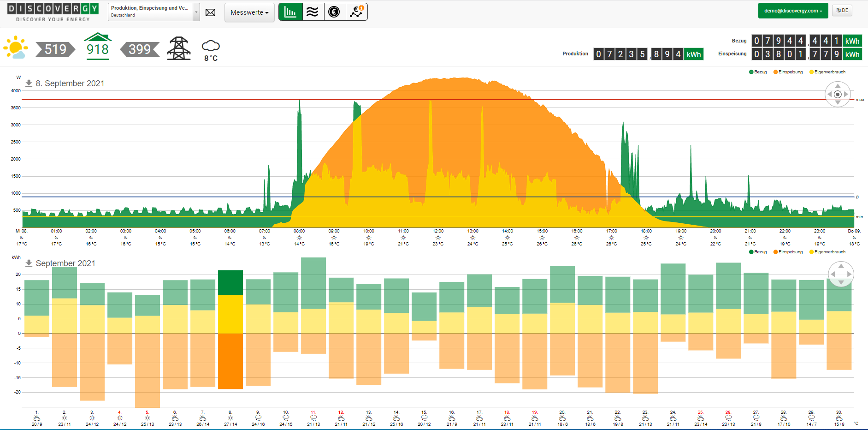Click the DE language button
This screenshot has height=430, width=868.
click(842, 10)
